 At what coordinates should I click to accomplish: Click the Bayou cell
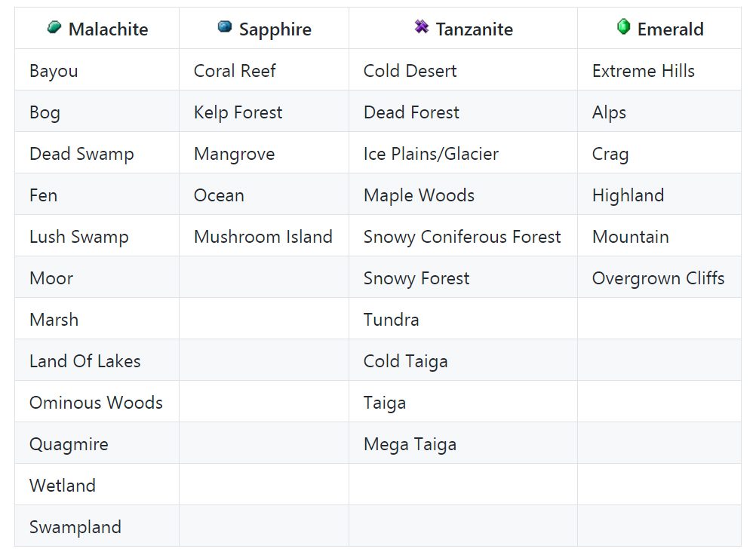pos(97,70)
